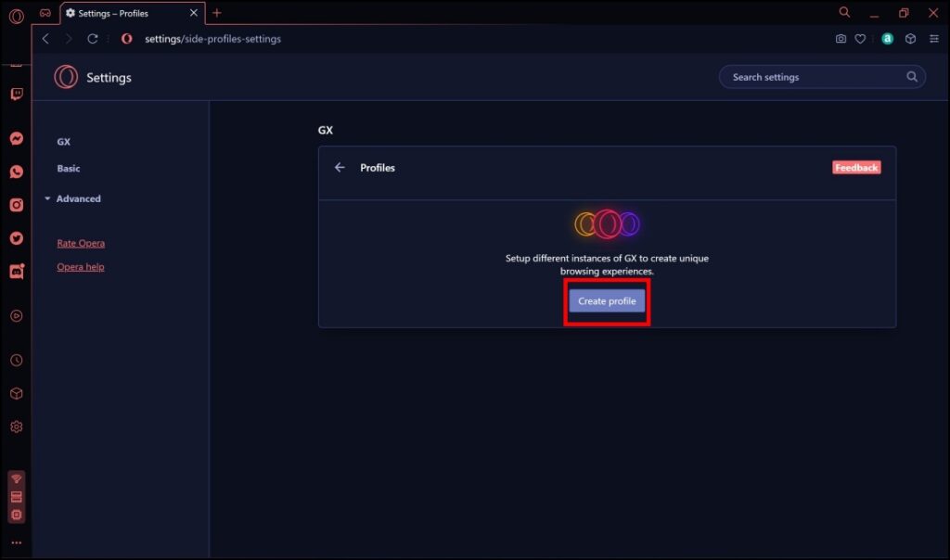
Task: Take a snapshot with camera icon
Action: (x=841, y=39)
